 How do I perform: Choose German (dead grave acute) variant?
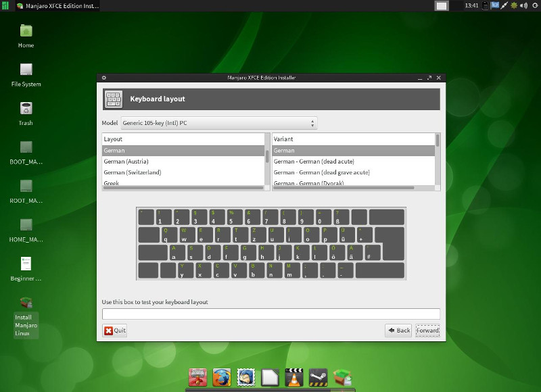[321, 172]
